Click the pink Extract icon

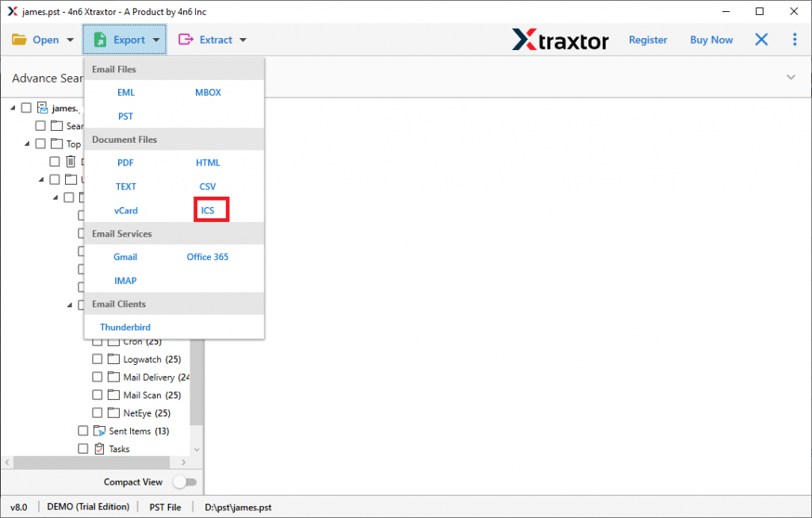click(186, 40)
